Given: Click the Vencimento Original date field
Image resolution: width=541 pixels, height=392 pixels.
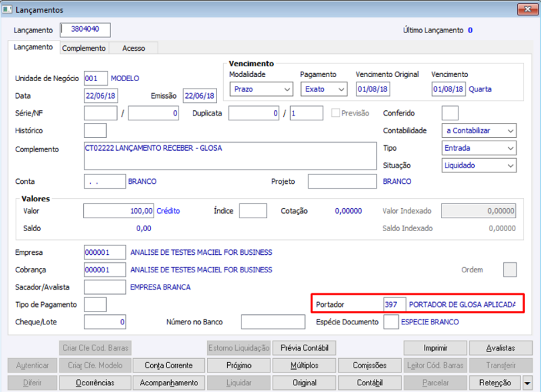Looking at the screenshot, I should 373,89.
